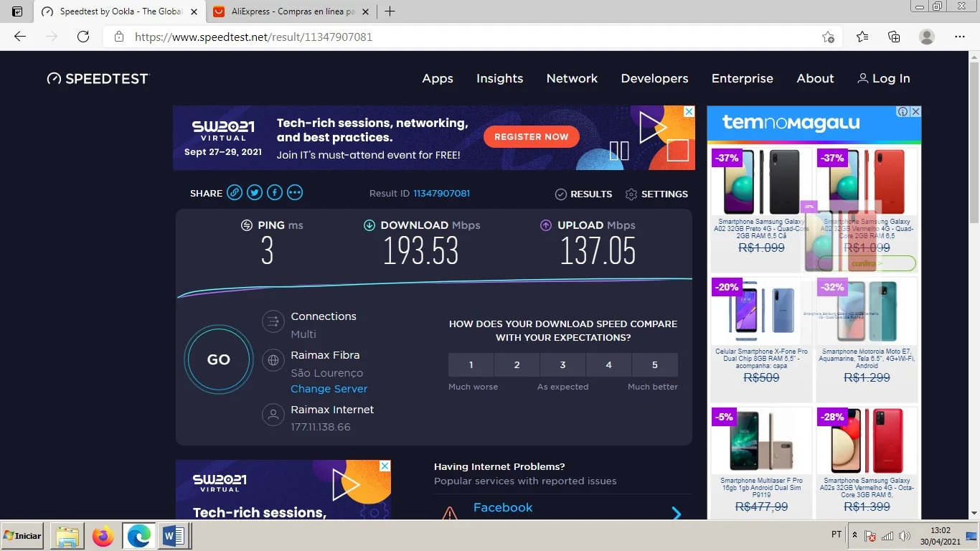Open Microsoft Word from the taskbar

click(174, 537)
